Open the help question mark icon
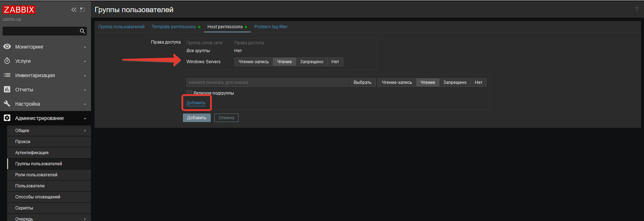The height and width of the screenshot is (221, 644). click(636, 9)
